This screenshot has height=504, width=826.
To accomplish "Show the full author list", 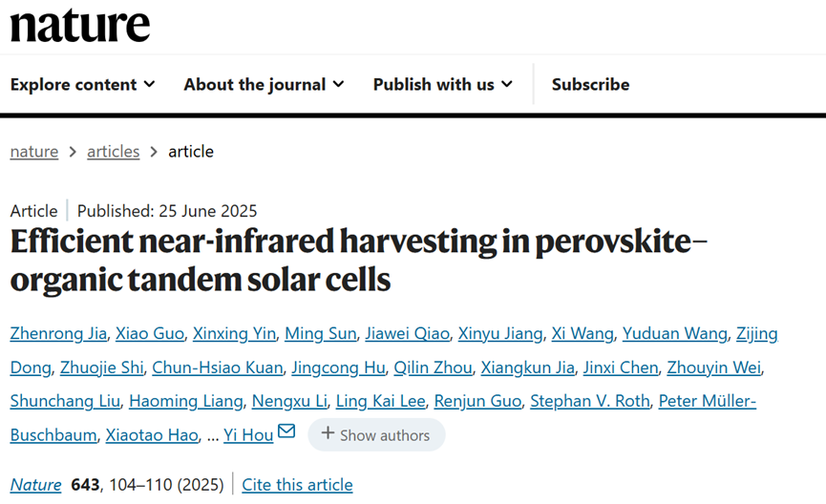I will click(x=375, y=435).
